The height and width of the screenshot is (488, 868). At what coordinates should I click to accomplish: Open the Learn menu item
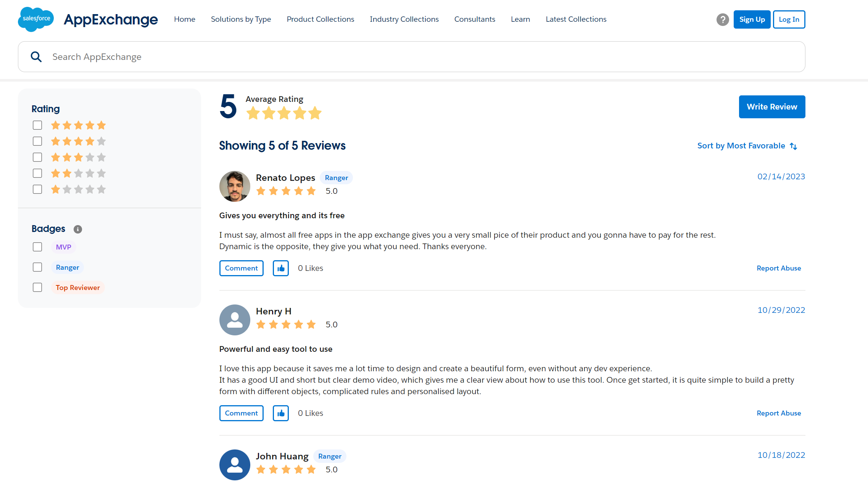click(520, 19)
